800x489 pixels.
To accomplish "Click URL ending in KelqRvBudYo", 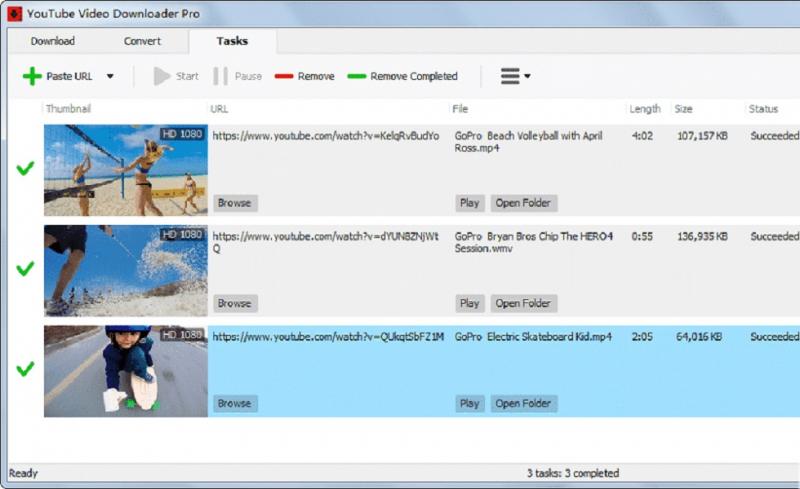I will tap(326, 136).
